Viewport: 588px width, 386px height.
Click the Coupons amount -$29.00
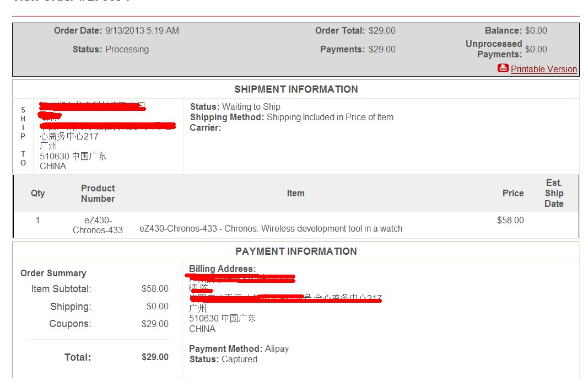(x=154, y=324)
